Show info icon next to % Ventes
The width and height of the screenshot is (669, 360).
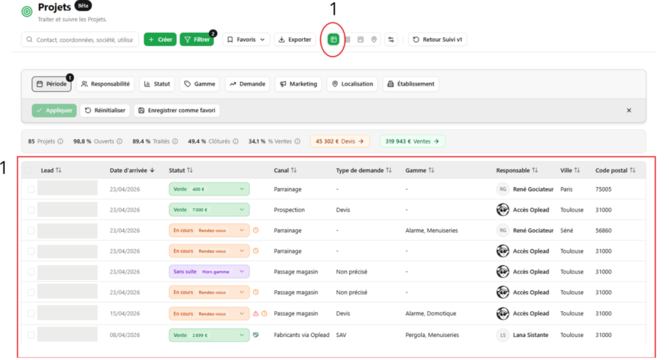tap(297, 141)
